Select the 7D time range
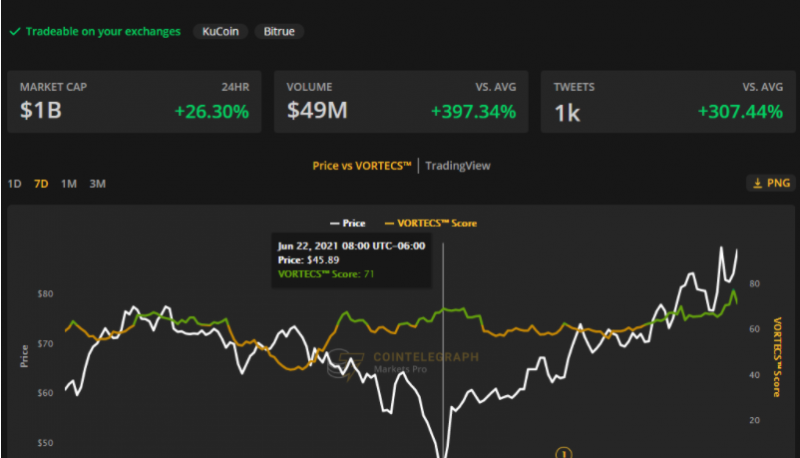Image resolution: width=800 pixels, height=458 pixels. [x=42, y=184]
